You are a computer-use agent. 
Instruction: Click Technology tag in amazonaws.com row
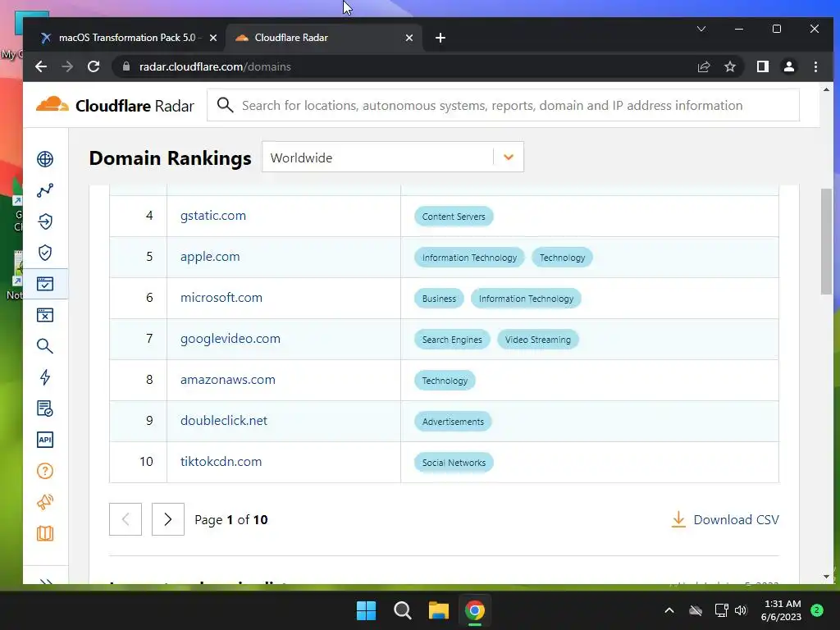click(445, 381)
